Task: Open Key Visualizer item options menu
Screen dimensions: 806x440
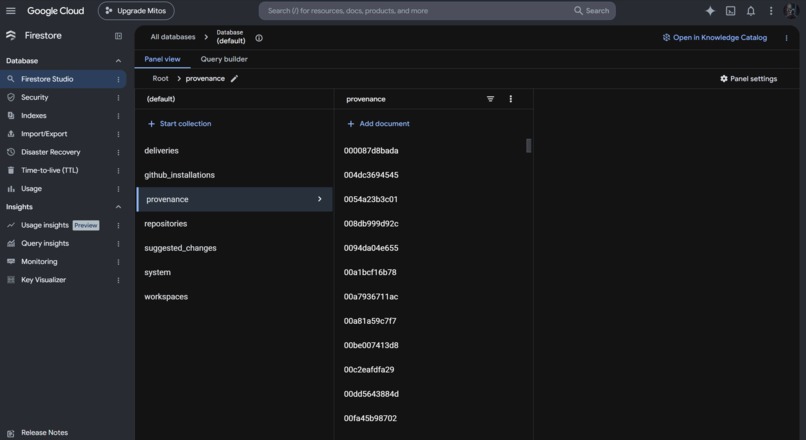Action: [x=118, y=280]
